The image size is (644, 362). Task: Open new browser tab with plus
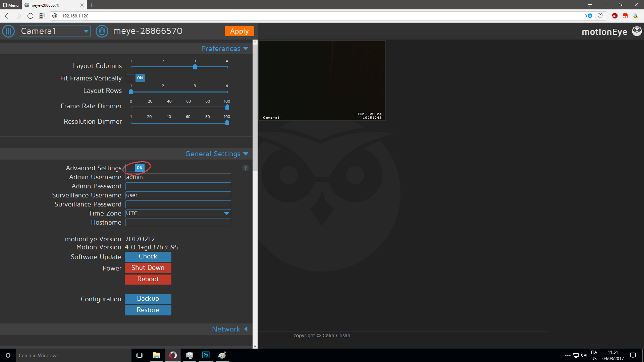[x=92, y=5]
